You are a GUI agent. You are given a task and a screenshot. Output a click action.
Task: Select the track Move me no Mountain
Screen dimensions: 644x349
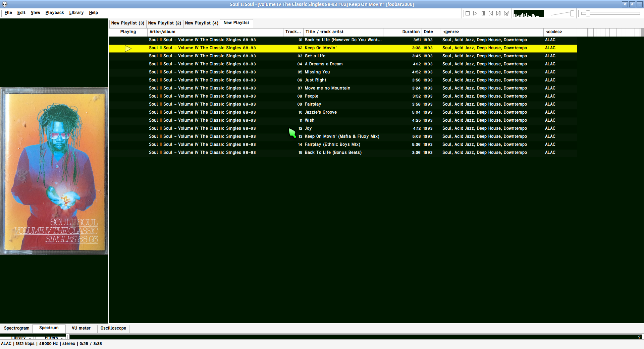click(x=343, y=88)
